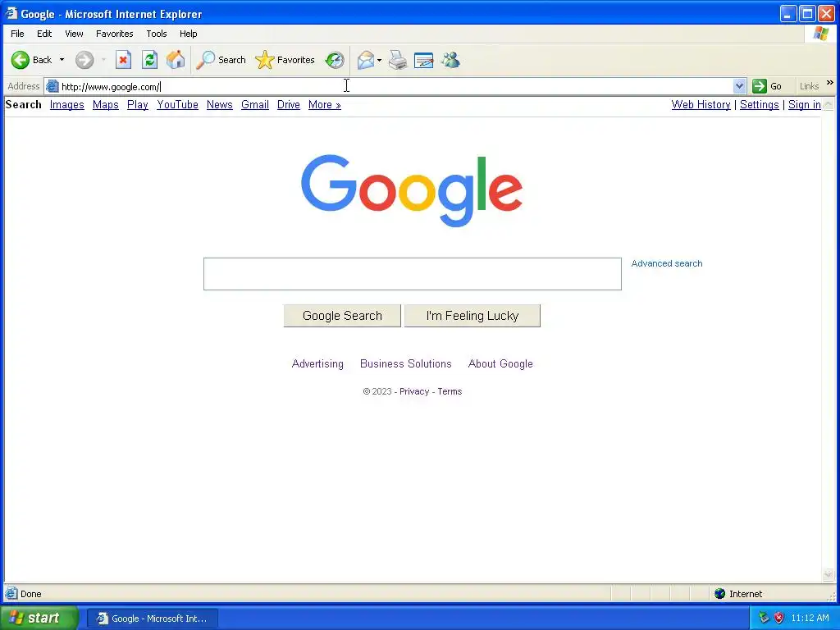Open the Advertising link
Screen dimensions: 840x630
(x=317, y=363)
